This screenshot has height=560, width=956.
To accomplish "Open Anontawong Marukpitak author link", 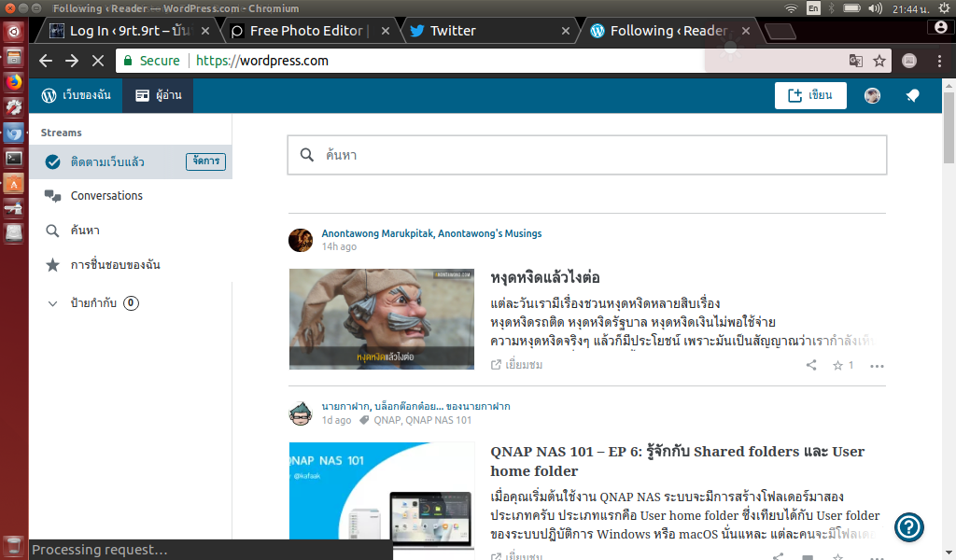I will click(x=378, y=233).
